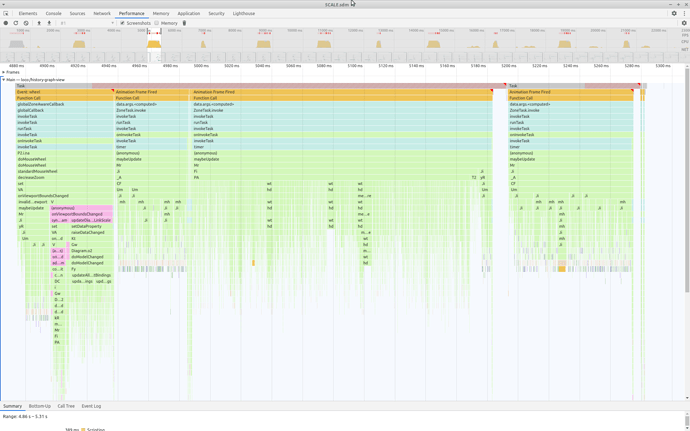Select the Event: wheel entry
Screen dimensions: 690x431
pos(65,92)
